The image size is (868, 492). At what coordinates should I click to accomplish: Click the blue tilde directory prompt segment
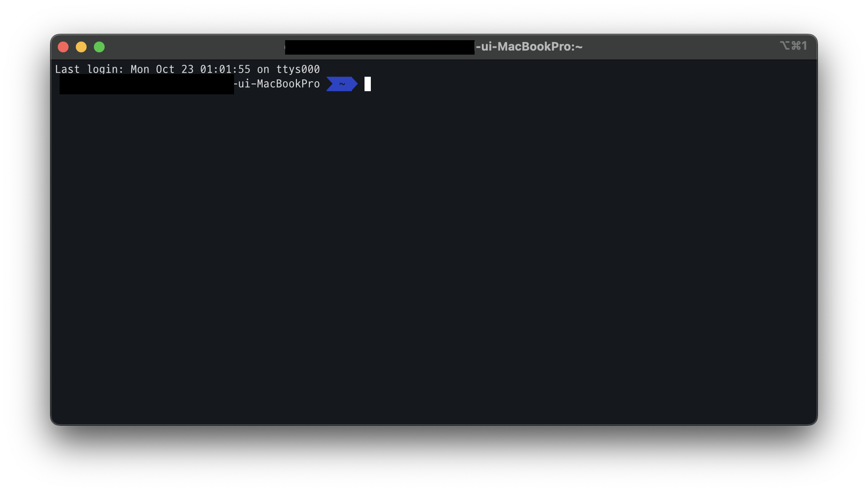tap(342, 84)
